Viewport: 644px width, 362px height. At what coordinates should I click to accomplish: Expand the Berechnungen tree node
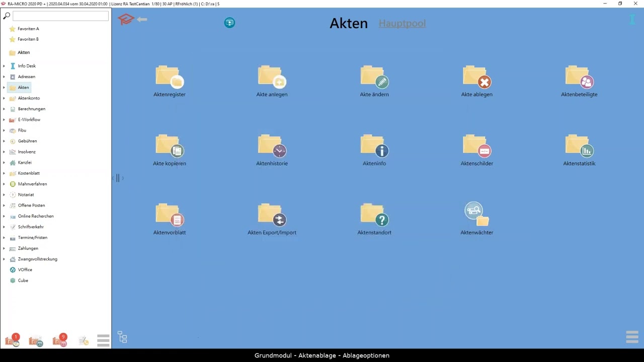4,109
